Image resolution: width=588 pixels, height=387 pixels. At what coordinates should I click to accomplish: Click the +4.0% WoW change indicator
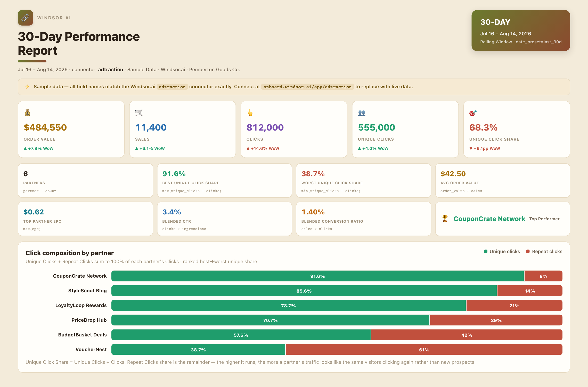pos(373,148)
